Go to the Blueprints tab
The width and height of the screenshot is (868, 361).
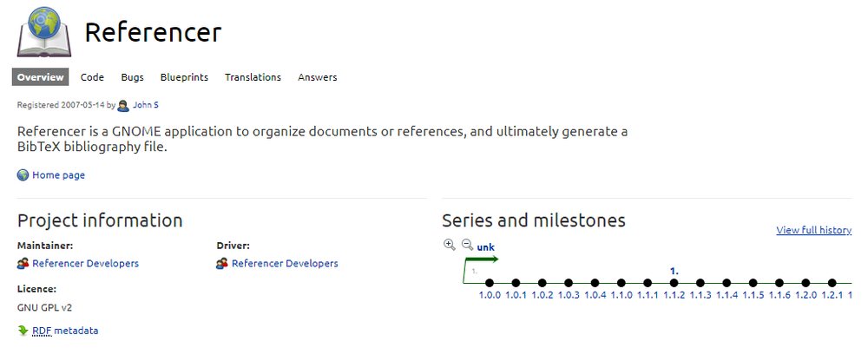coord(184,77)
